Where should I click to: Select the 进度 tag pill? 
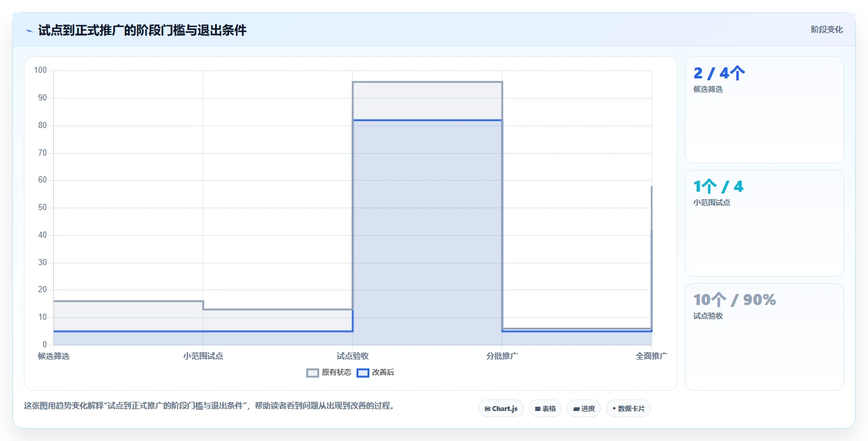[583, 409]
